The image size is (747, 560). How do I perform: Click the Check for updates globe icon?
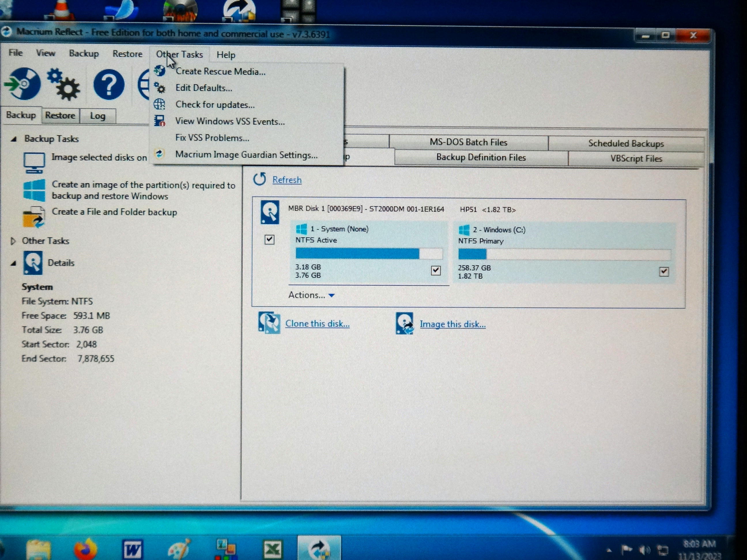pos(159,104)
